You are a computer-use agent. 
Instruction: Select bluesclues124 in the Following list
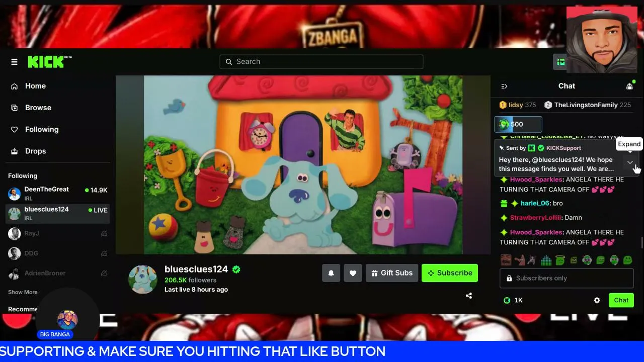[x=58, y=214]
